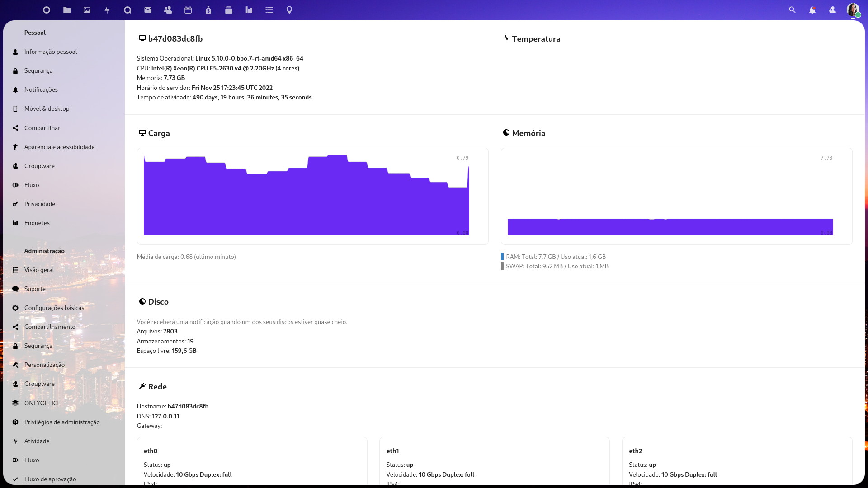Viewport: 868px width, 488px height.
Task: Go to Informação pessoal settings
Action: [51, 52]
